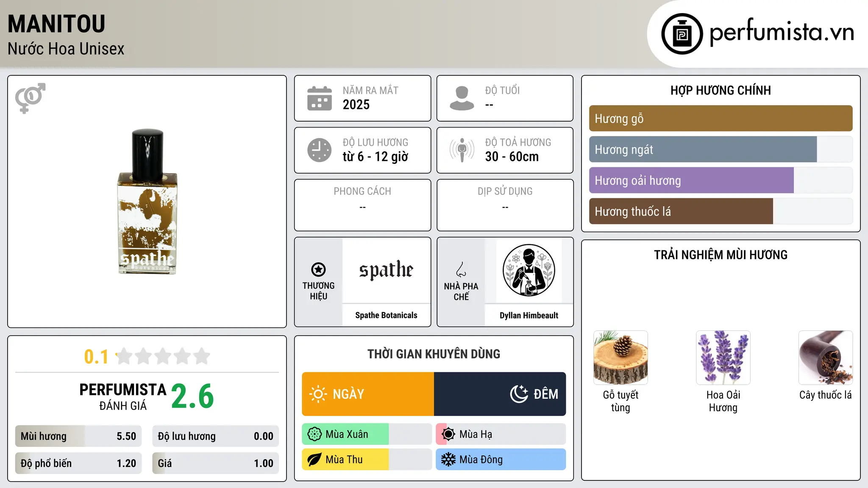Click the Dịp sử dụng card
Image resolution: width=868 pixels, height=488 pixels.
point(505,205)
